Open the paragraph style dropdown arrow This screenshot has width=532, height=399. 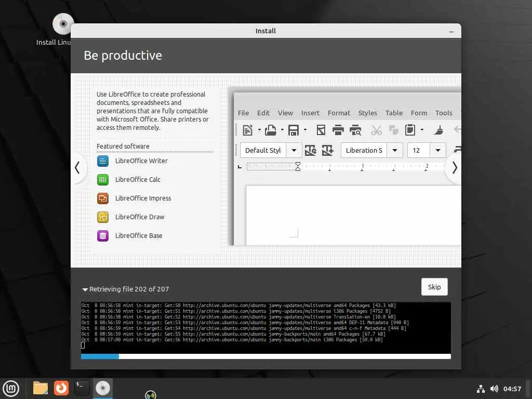tap(294, 150)
